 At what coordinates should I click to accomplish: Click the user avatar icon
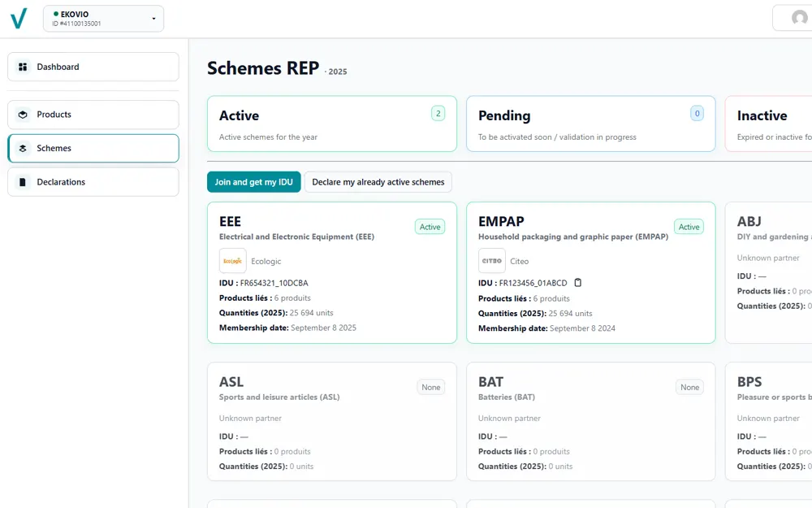coord(799,18)
